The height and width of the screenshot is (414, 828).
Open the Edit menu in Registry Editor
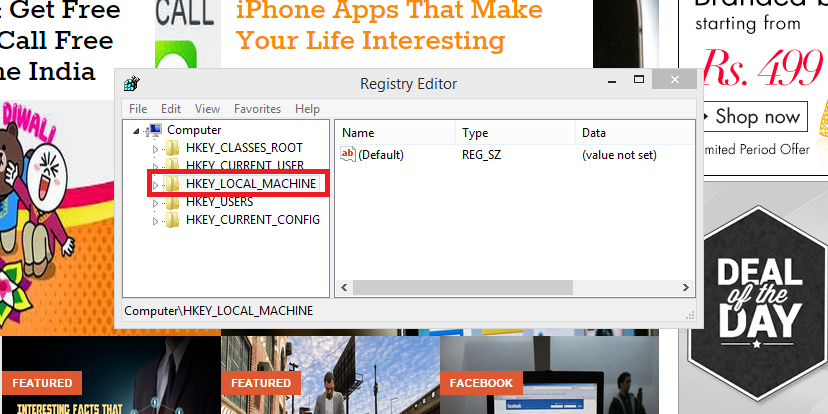coord(171,109)
